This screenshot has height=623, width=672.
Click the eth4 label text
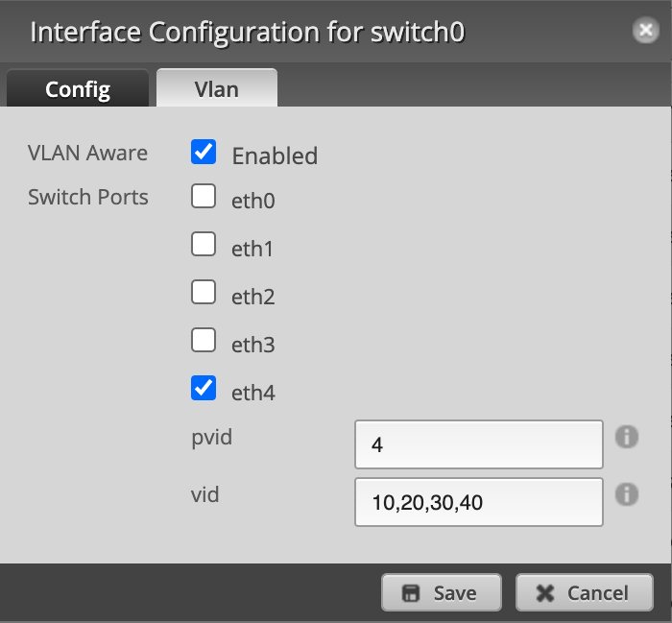click(x=253, y=393)
